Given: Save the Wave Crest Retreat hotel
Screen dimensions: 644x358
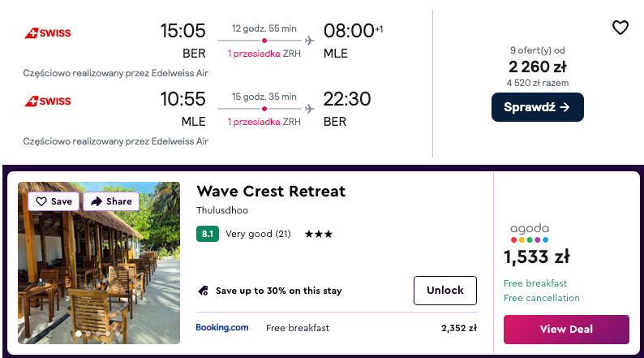Looking at the screenshot, I should click(53, 201).
